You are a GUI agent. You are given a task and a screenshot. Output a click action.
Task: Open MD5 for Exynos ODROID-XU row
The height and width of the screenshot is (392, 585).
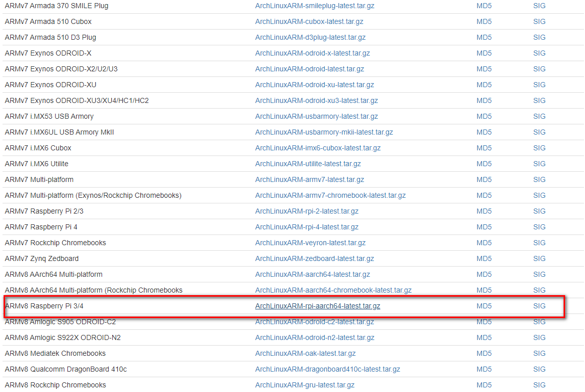[x=484, y=85]
